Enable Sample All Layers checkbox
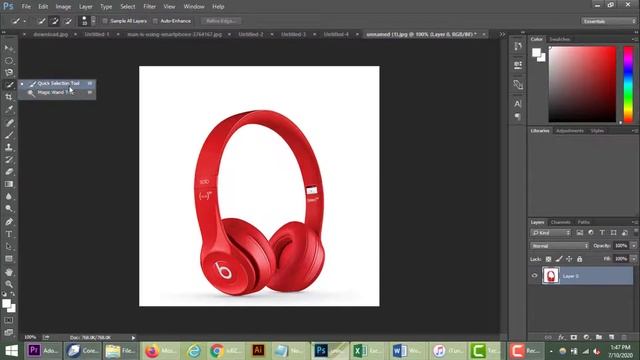The height and width of the screenshot is (360, 640). click(x=105, y=21)
